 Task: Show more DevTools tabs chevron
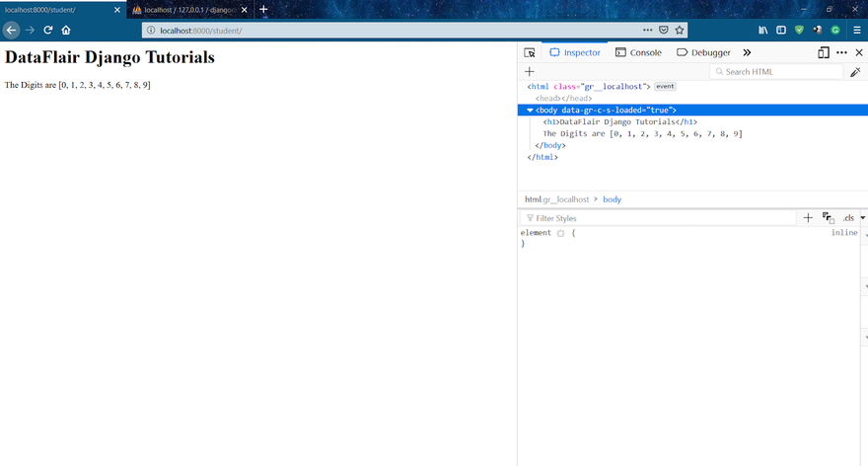click(x=747, y=52)
